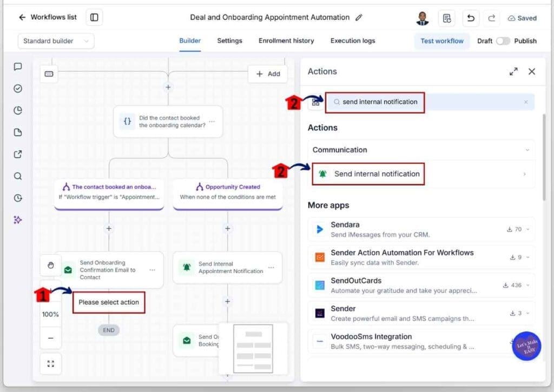Switch to the Settings tab
This screenshot has width=554, height=392.
coord(229,41)
